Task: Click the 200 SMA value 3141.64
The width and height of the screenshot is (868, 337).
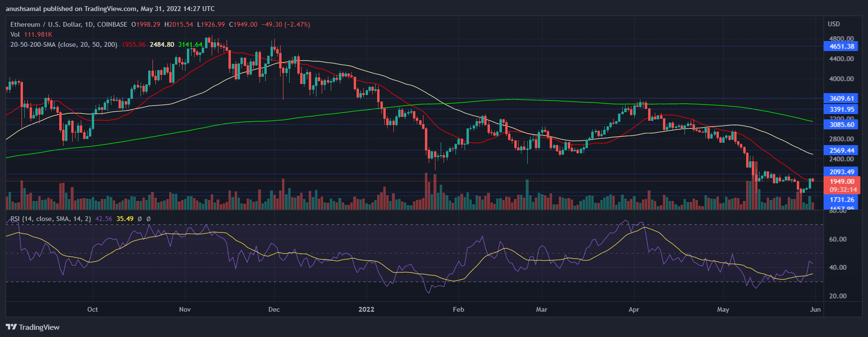Action: pos(190,44)
